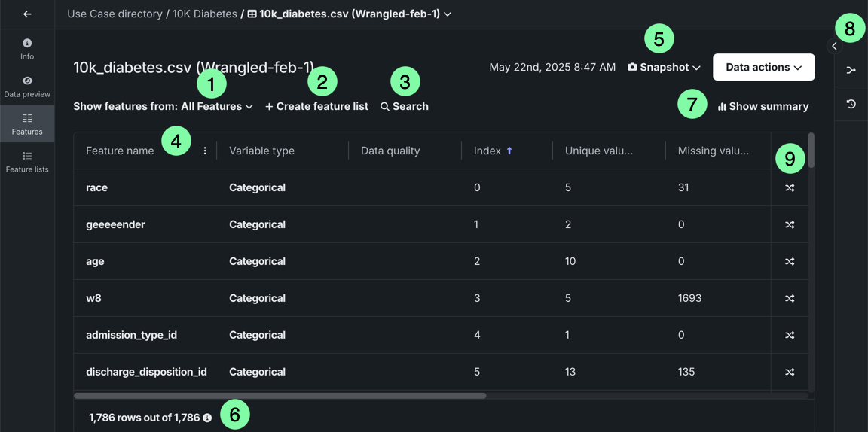Screen dimensions: 868x432
Task: Click the transform icon for w8 row
Action: (x=790, y=298)
